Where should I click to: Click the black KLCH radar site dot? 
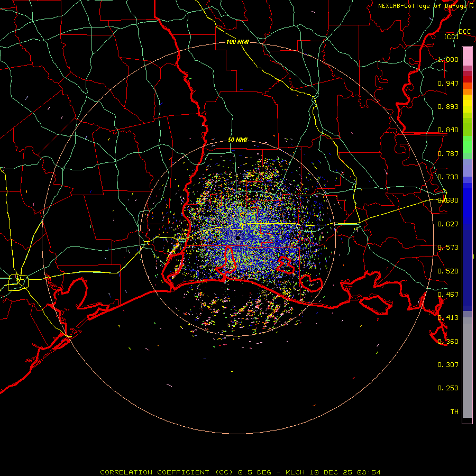pyautogui.click(x=238, y=237)
